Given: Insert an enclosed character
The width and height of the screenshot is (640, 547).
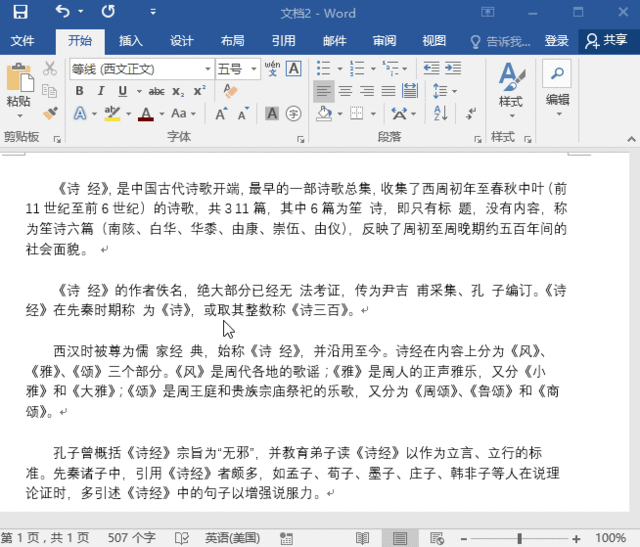Looking at the screenshot, I should [293, 113].
